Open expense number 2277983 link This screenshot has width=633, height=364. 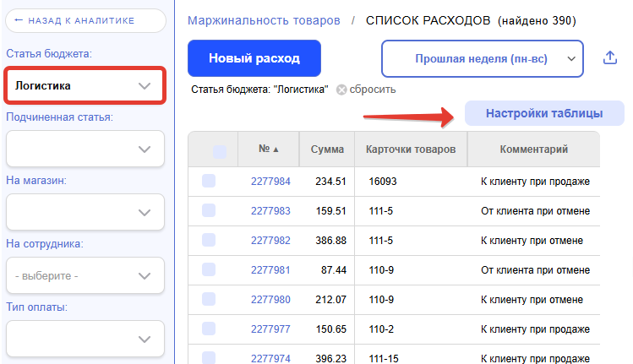pyautogui.click(x=270, y=210)
